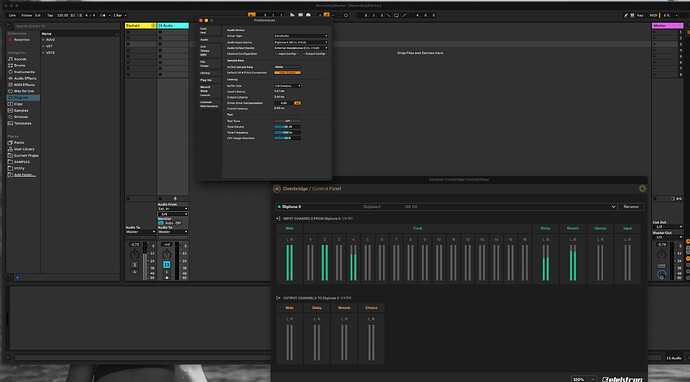This screenshot has width=690, height=382.
Task: Toggle the MIDI map mode switch
Action: click(x=654, y=15)
